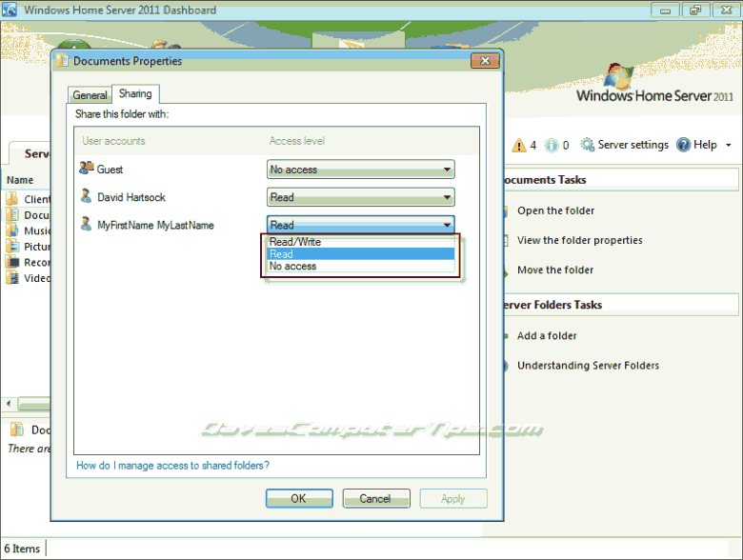The width and height of the screenshot is (743, 560).
Task: Click the folder icon in details pane
Action: [16, 430]
